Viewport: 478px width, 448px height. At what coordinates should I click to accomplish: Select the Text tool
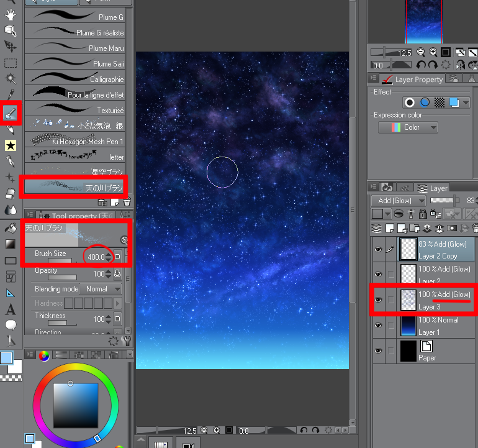click(11, 309)
